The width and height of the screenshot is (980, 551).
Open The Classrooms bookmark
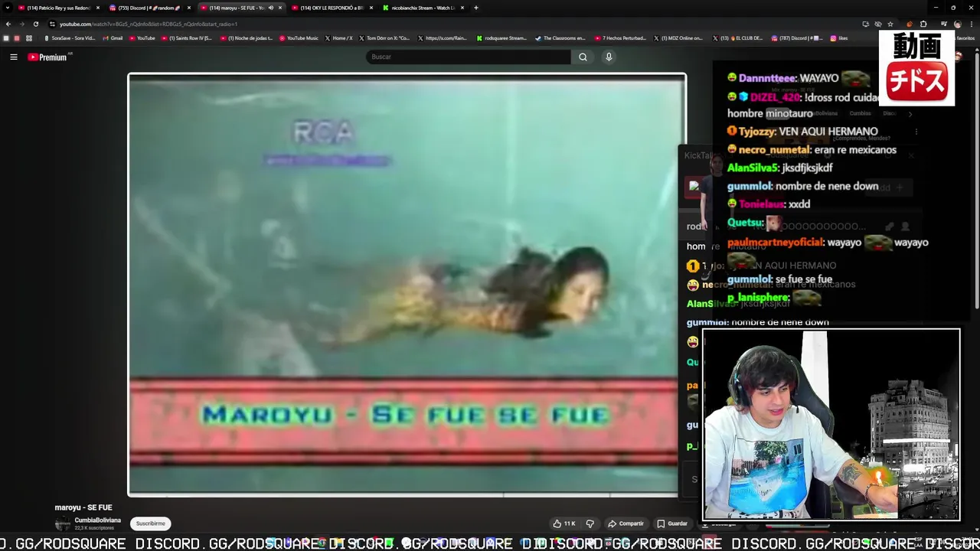coord(560,38)
